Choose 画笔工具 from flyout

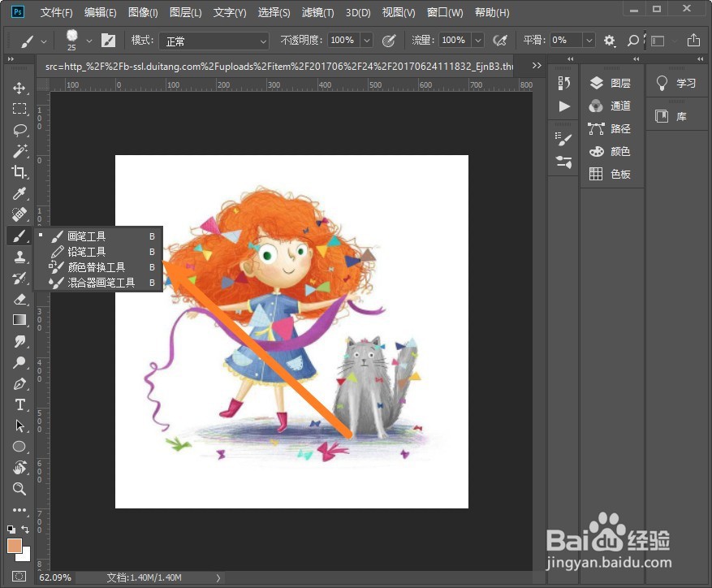point(98,236)
